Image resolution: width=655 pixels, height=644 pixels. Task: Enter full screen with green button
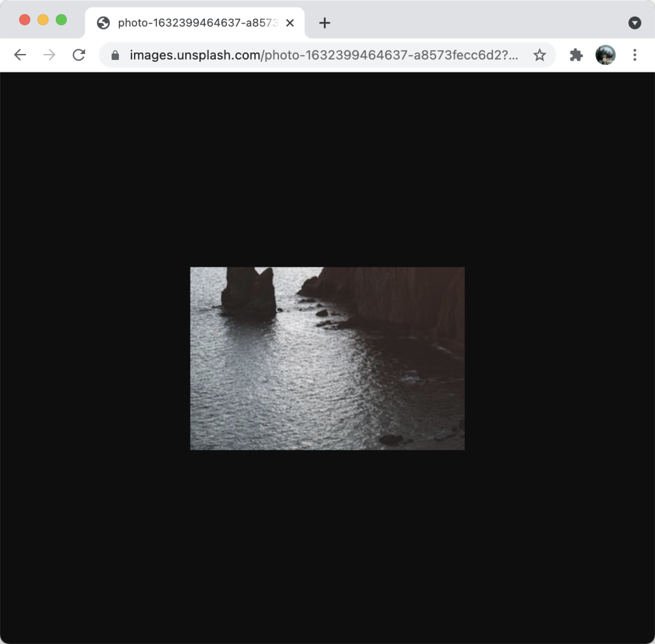coord(61,20)
